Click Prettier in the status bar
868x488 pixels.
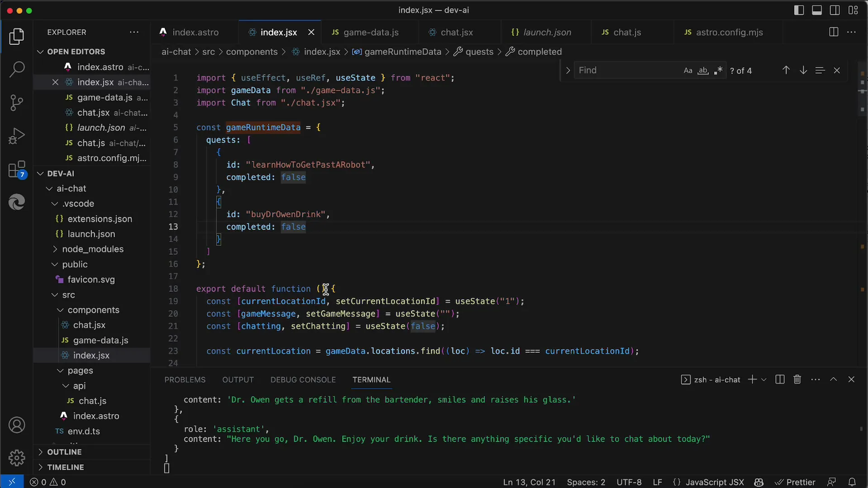point(795,482)
